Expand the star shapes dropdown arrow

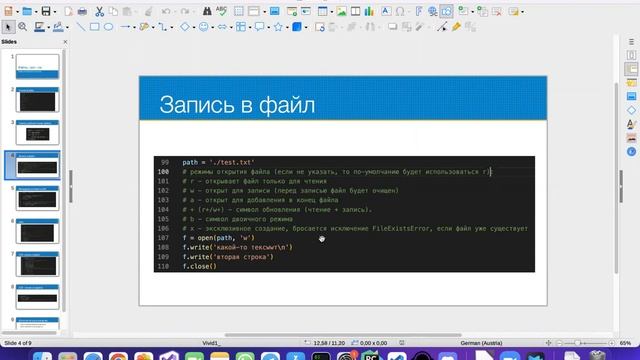pyautogui.click(x=287, y=27)
